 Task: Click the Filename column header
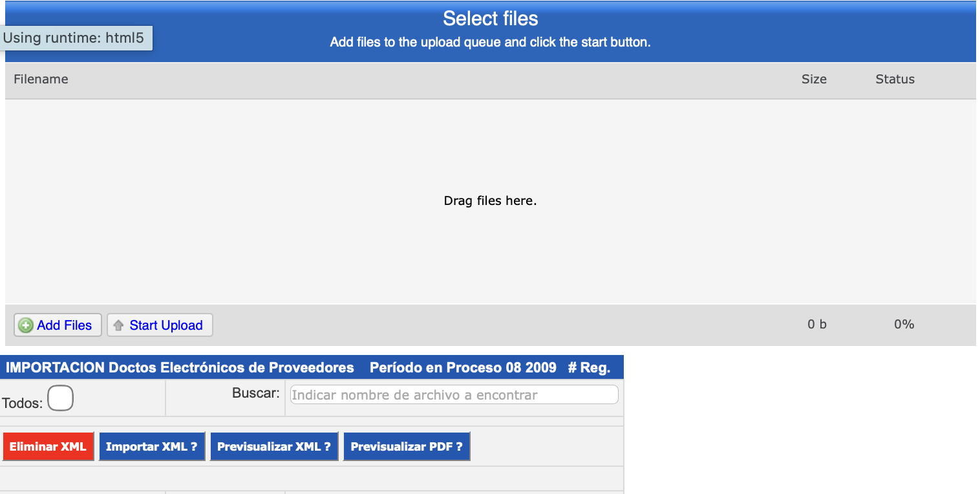[41, 80]
